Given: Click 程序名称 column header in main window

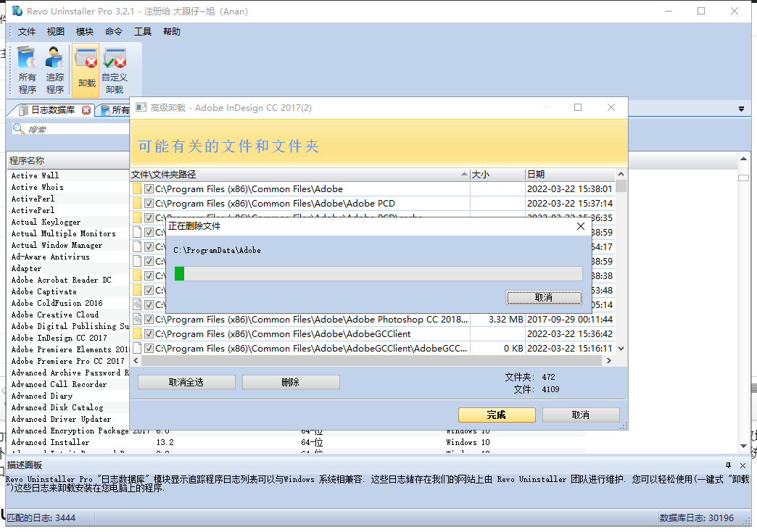Looking at the screenshot, I should coord(67,161).
